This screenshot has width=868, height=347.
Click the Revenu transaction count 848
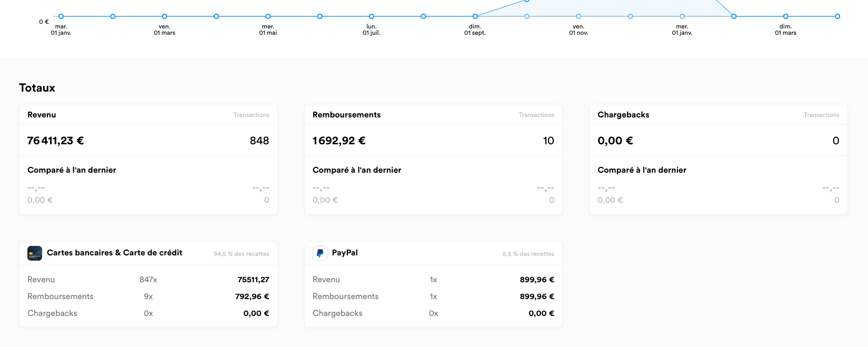click(x=259, y=141)
